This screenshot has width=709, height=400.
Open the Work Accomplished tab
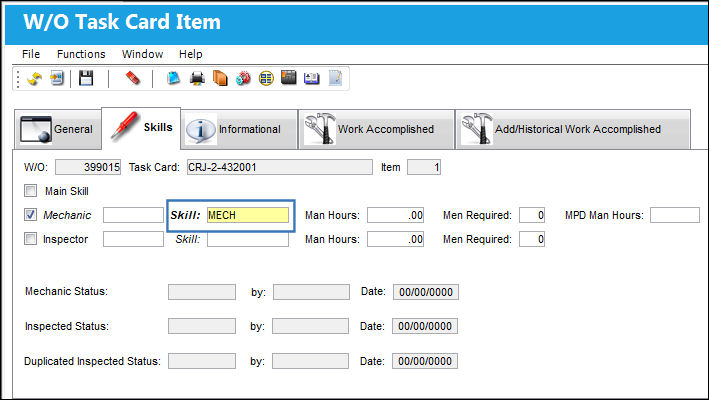pos(376,129)
